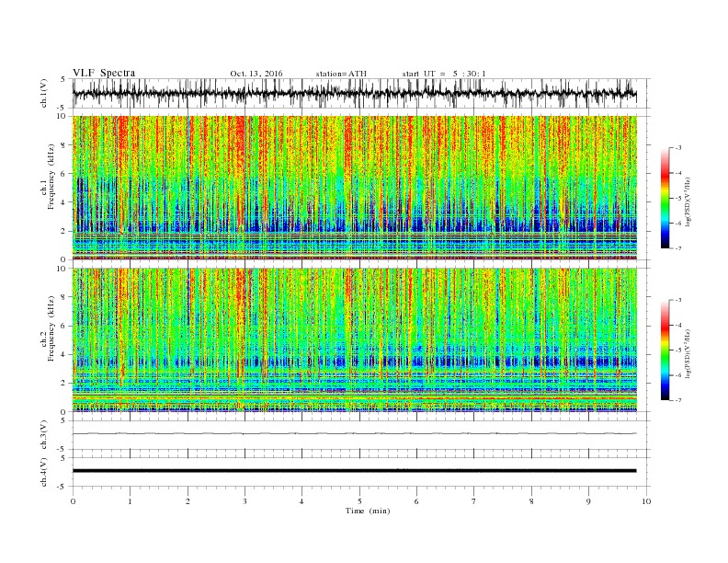The width and height of the screenshot is (728, 563).
Task: Click the ch.1 voltage waveform trace
Action: (x=355, y=93)
